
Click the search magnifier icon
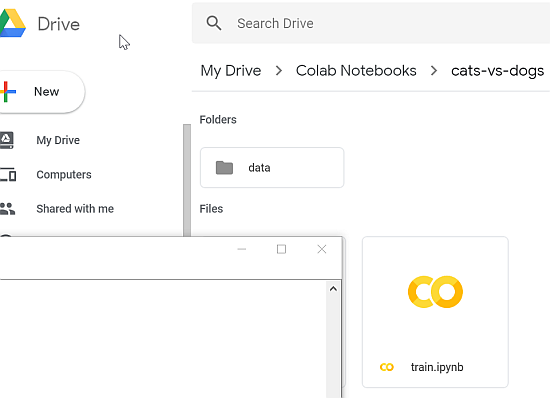pyautogui.click(x=214, y=23)
